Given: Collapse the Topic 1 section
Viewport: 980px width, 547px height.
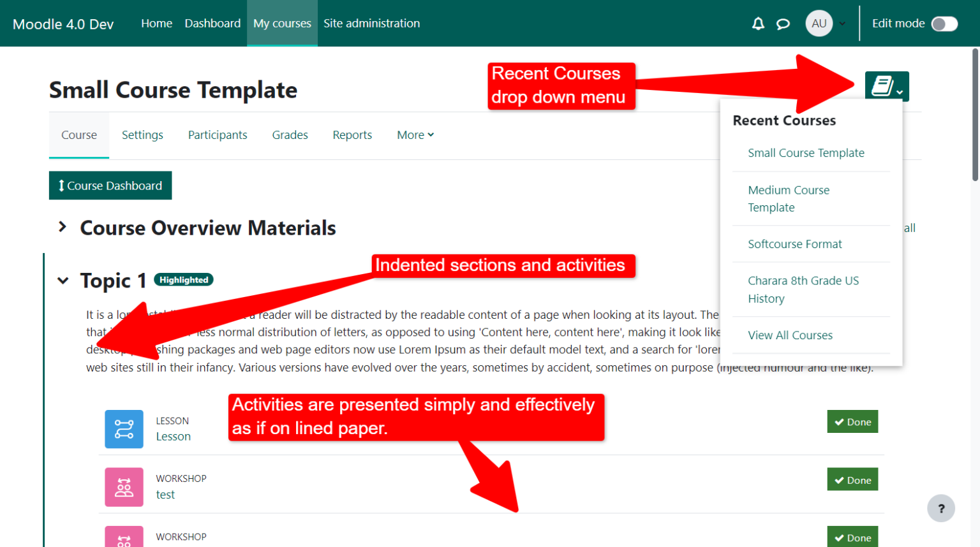Looking at the screenshot, I should pos(62,281).
